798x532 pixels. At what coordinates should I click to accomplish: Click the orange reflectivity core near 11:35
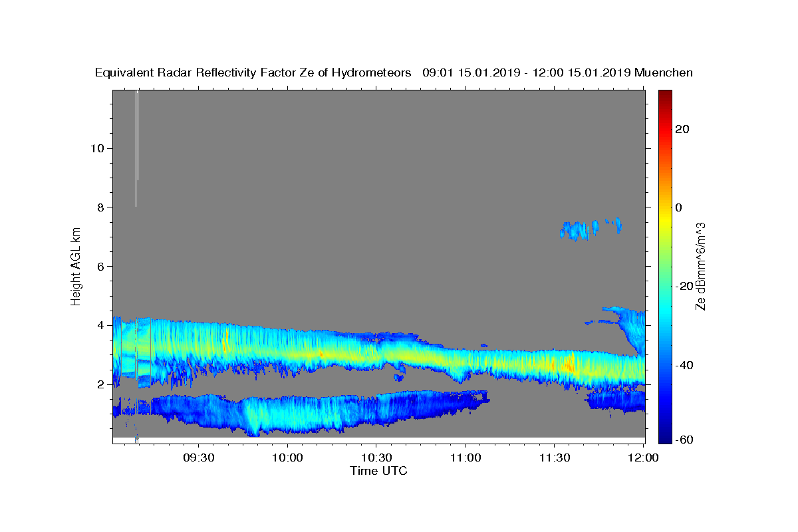click(x=569, y=365)
